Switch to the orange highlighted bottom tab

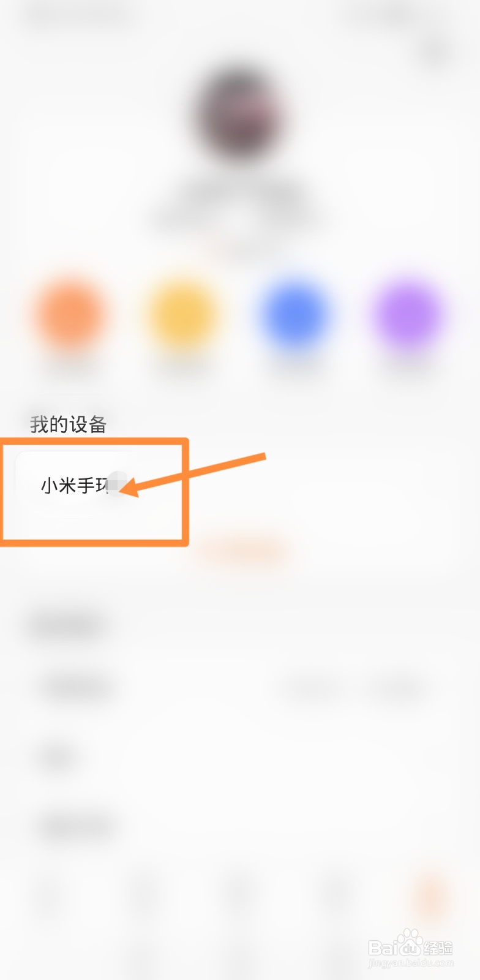click(x=432, y=894)
